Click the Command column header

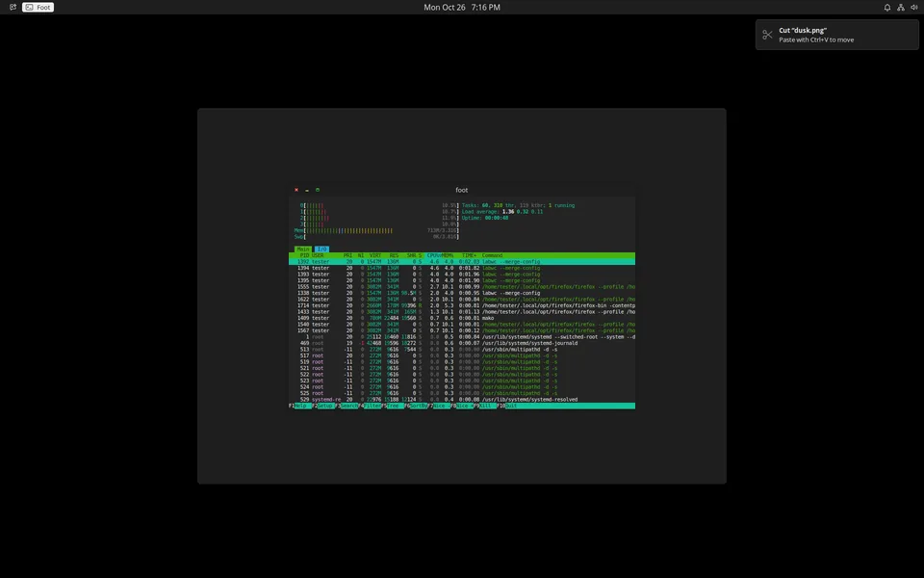click(493, 255)
